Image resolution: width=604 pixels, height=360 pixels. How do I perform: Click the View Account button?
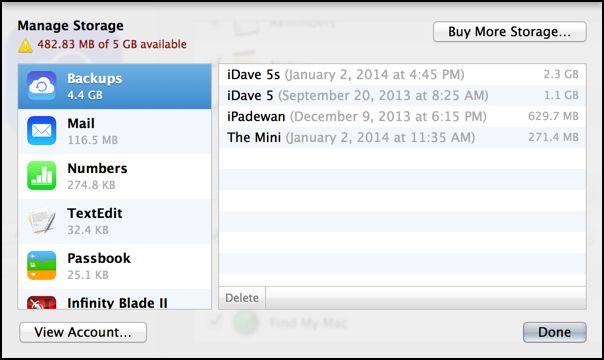(x=83, y=332)
